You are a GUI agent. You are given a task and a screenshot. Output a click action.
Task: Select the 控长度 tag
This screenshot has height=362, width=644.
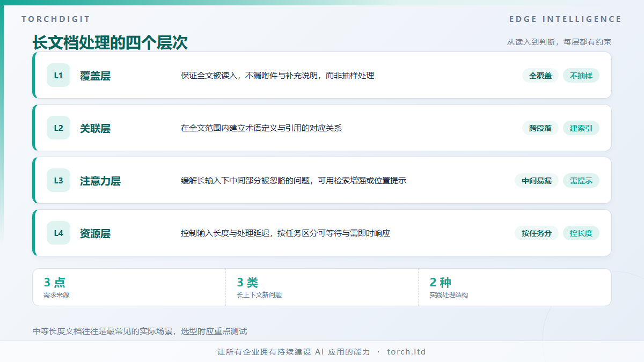coord(581,233)
